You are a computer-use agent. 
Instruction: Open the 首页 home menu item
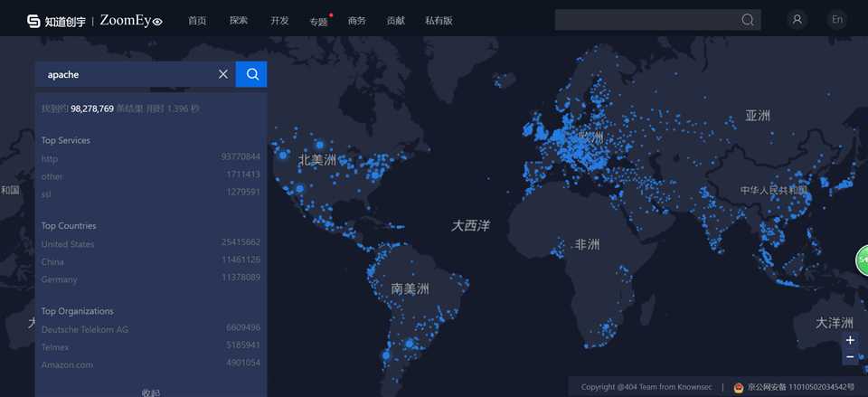(x=197, y=21)
